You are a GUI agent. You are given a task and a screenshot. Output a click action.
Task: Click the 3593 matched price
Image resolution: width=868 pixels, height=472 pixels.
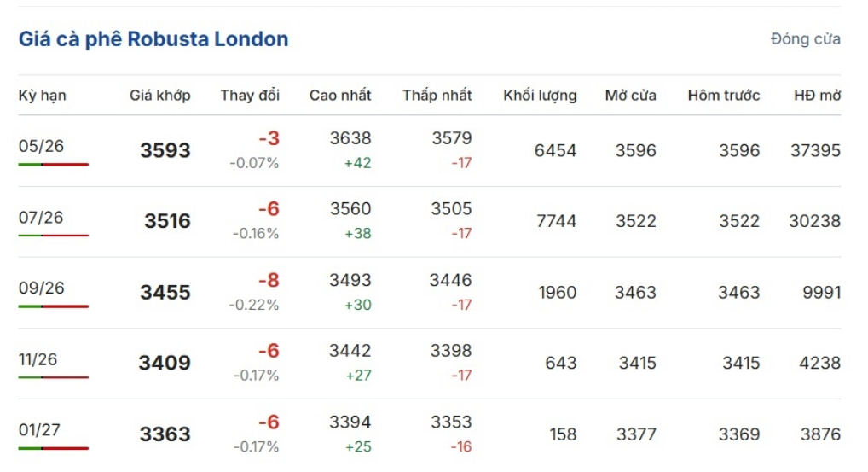point(165,151)
